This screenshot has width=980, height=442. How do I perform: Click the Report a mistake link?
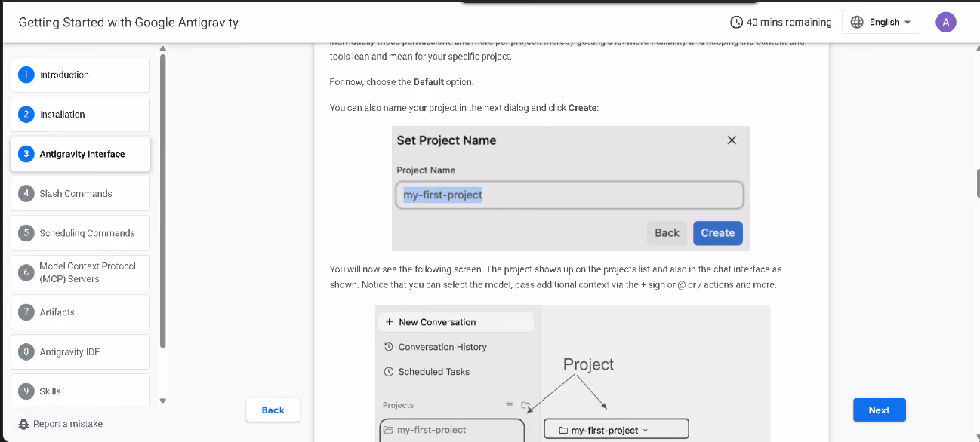(68, 424)
